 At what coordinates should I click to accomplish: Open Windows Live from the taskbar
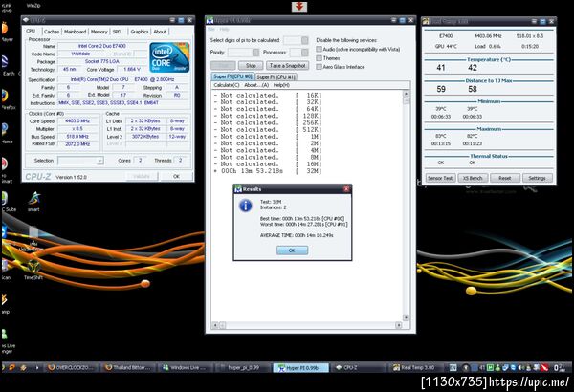click(x=185, y=367)
